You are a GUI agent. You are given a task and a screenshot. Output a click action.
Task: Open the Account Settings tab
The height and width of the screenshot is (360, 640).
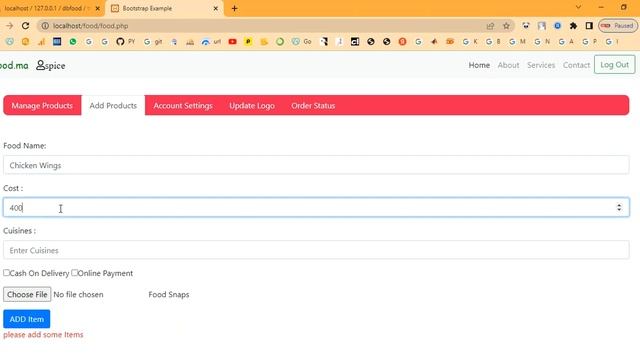183,105
